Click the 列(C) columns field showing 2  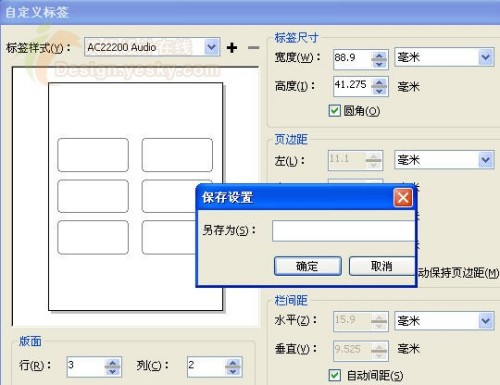click(x=206, y=367)
